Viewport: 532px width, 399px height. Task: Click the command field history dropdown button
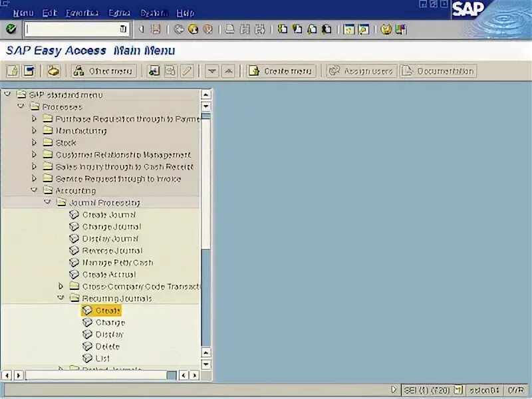coord(124,29)
